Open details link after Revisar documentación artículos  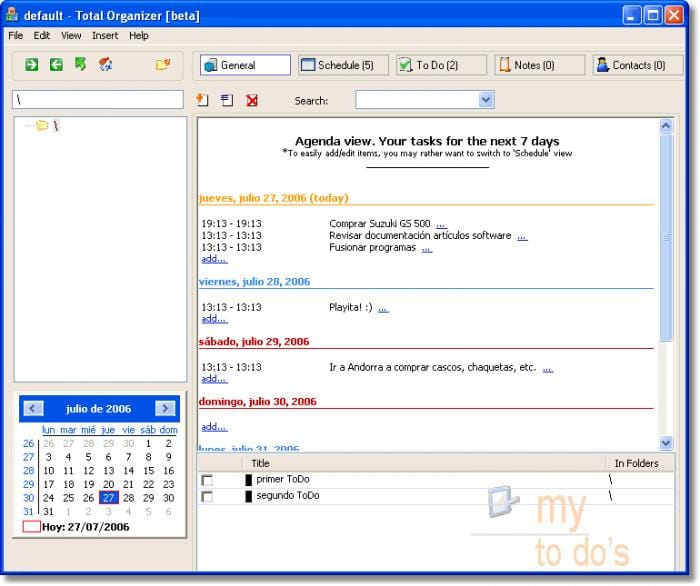coord(522,237)
